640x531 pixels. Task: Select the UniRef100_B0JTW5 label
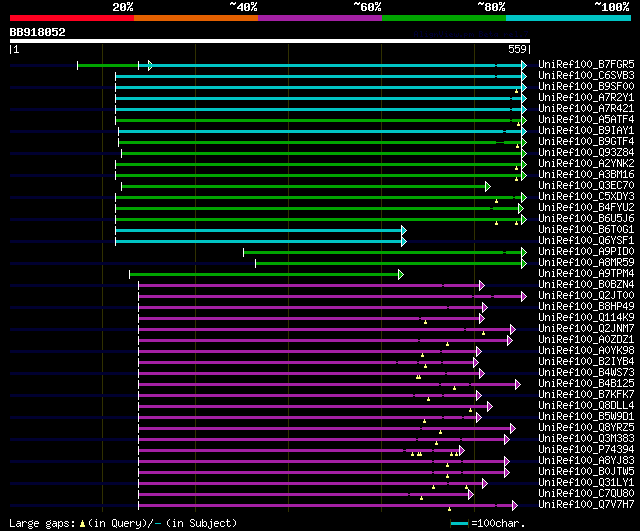(x=586, y=472)
